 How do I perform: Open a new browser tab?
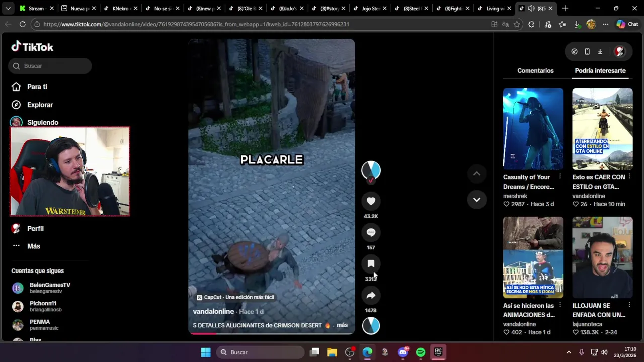pos(565,8)
